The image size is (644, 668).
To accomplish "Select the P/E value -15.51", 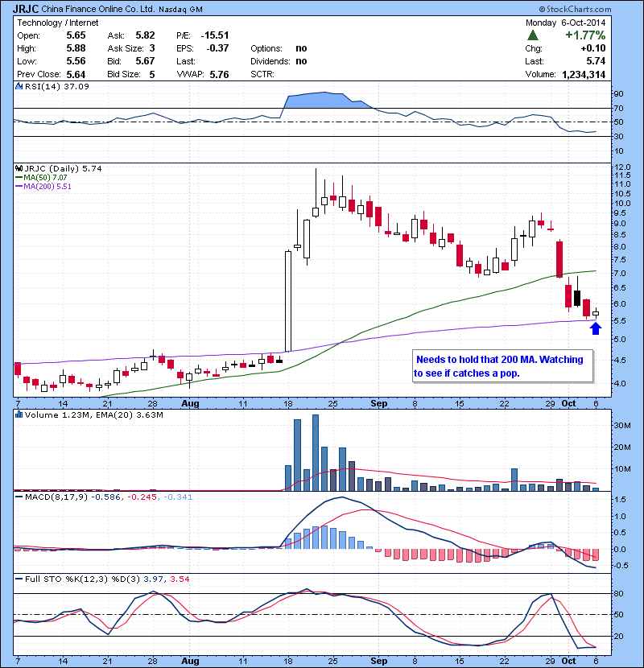I will [215, 35].
